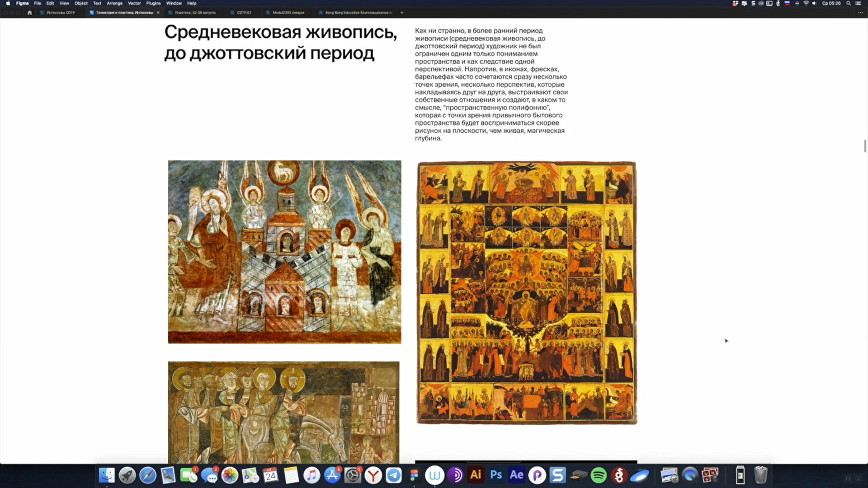Image resolution: width=868 pixels, height=488 pixels.
Task: Open the Snagit dock icon
Action: pos(557,475)
